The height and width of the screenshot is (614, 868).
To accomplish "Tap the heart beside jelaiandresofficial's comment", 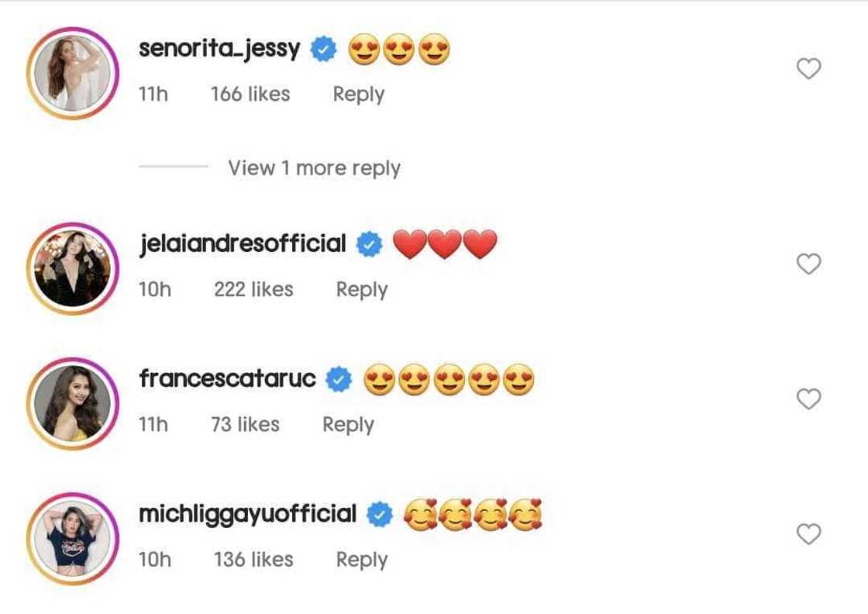I will pyautogui.click(x=808, y=264).
